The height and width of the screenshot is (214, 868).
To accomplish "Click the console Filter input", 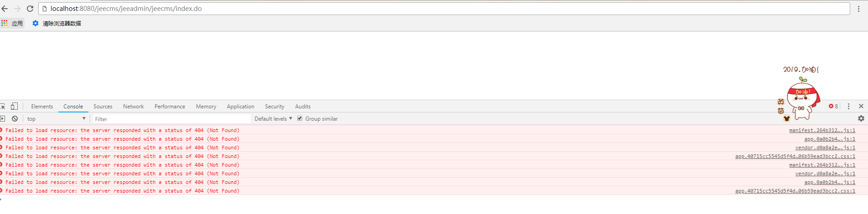I will click(172, 119).
